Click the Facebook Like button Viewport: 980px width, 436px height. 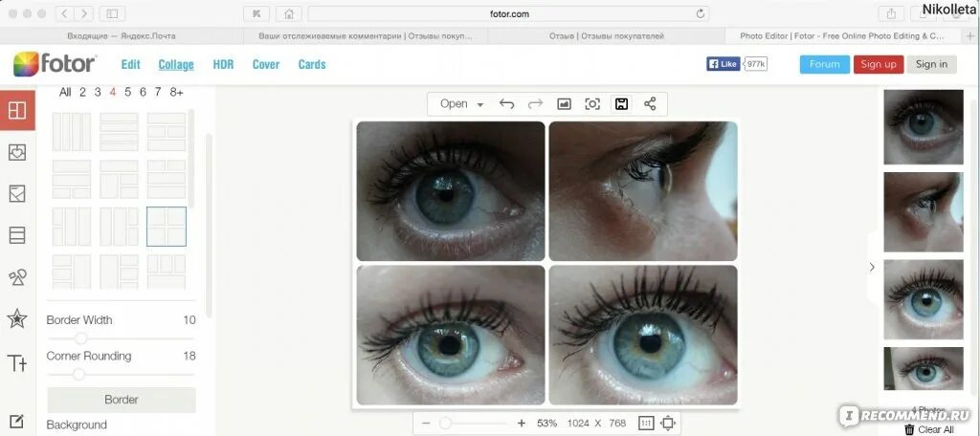coord(724,64)
